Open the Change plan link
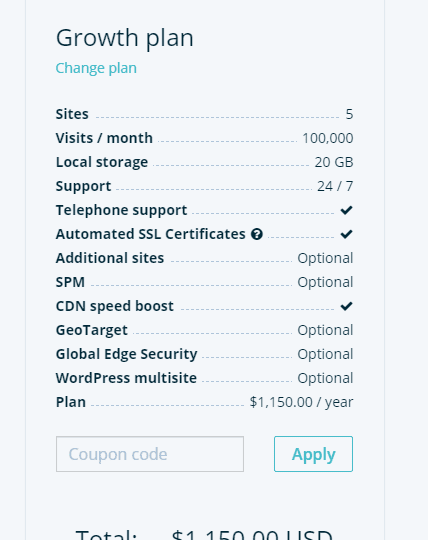Screen dimensions: 428x540 pos(96,68)
